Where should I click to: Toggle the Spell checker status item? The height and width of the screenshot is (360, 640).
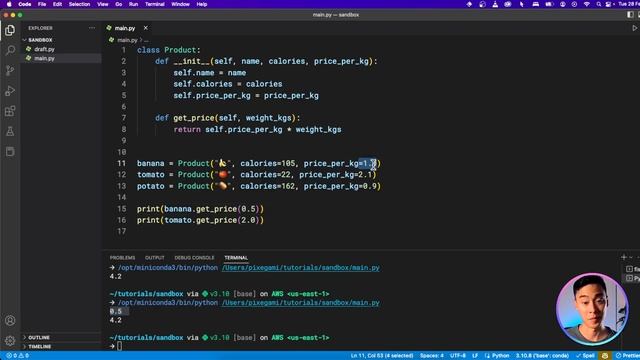pos(585,356)
